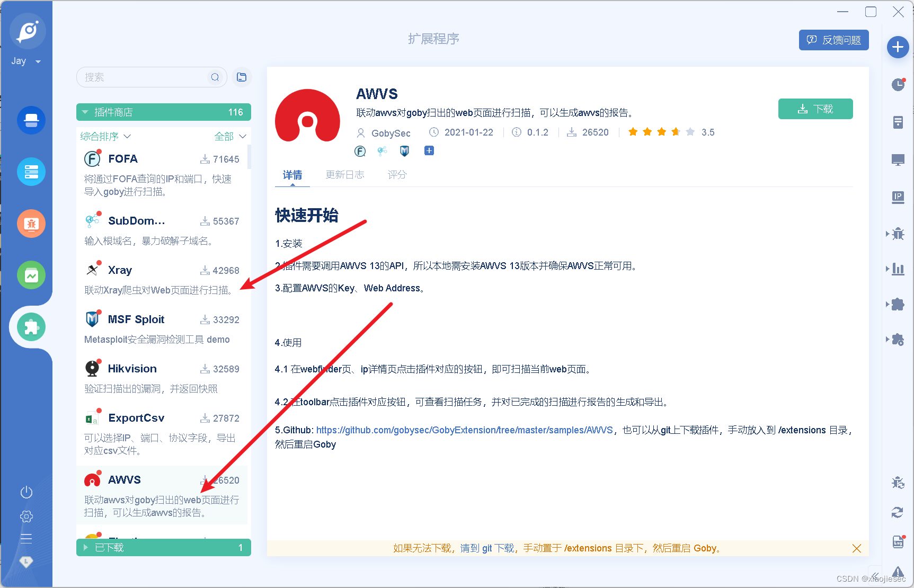
Task: Open the green report chart icon
Action: (31, 275)
